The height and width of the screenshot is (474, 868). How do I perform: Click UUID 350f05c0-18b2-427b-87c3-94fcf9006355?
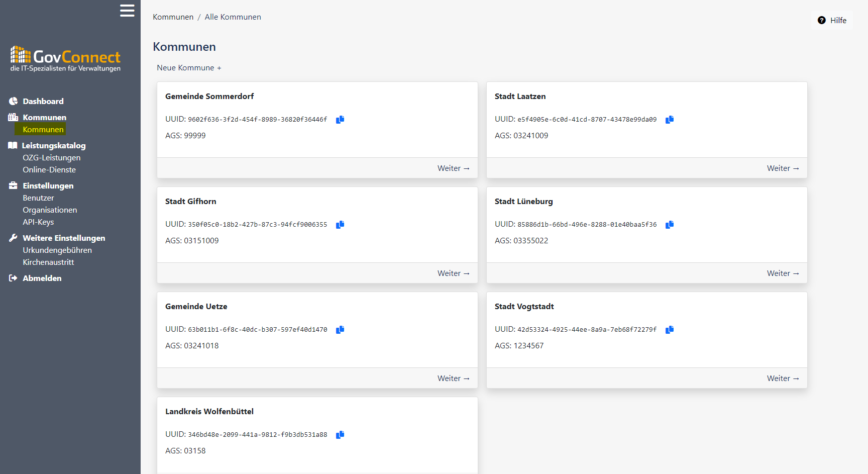258,225
